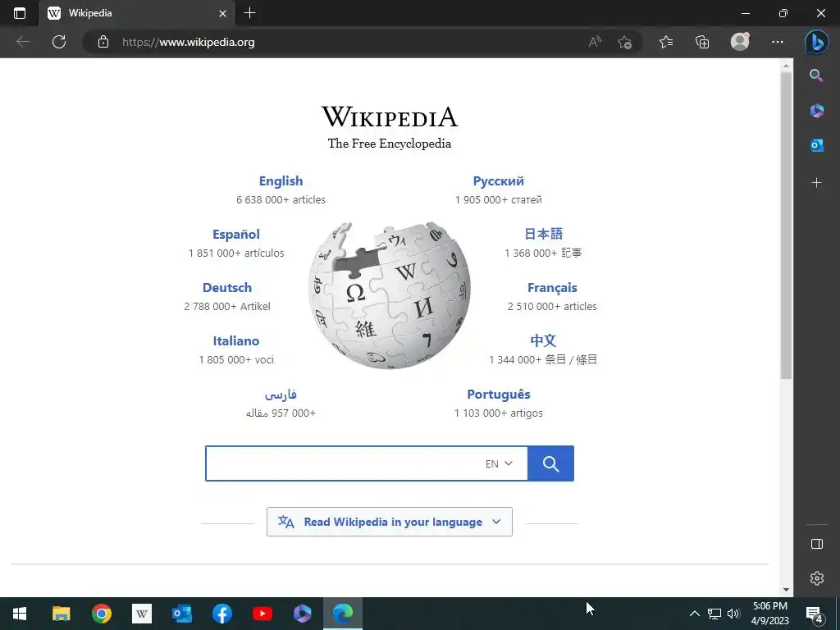This screenshot has width=840, height=630.
Task: View site information lock icon
Action: [103, 42]
